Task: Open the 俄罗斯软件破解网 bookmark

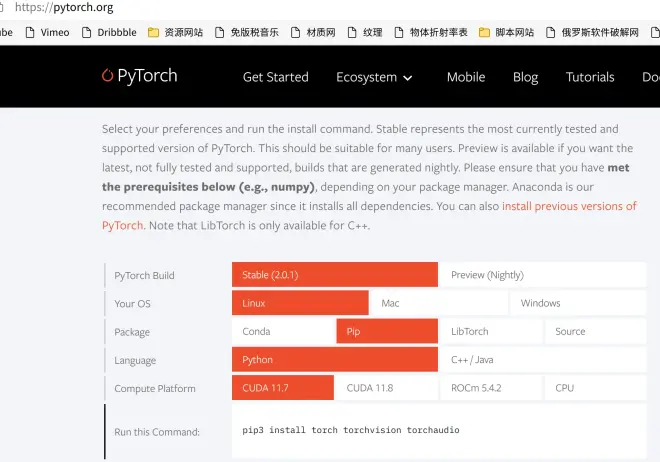Action: [592, 32]
